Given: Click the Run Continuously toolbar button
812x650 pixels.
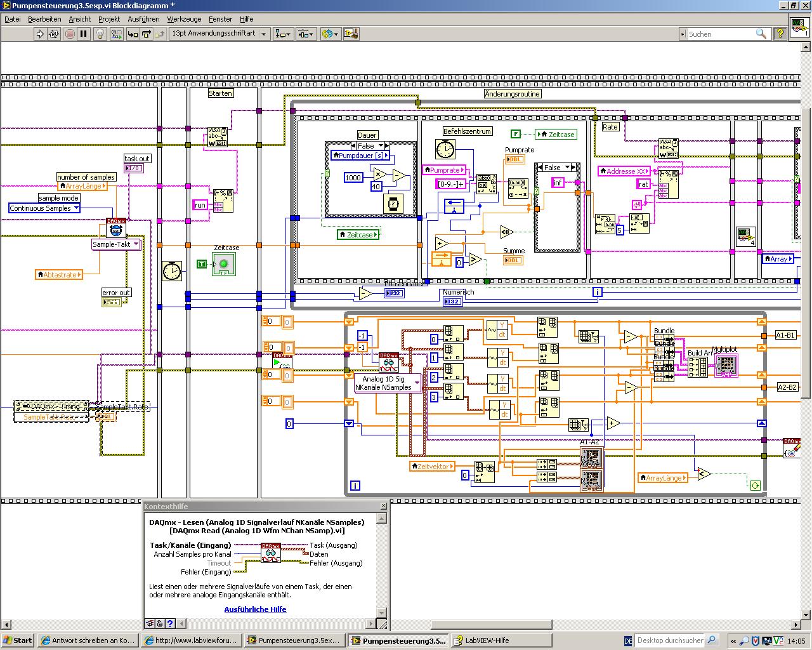Looking at the screenshot, I should 54,34.
